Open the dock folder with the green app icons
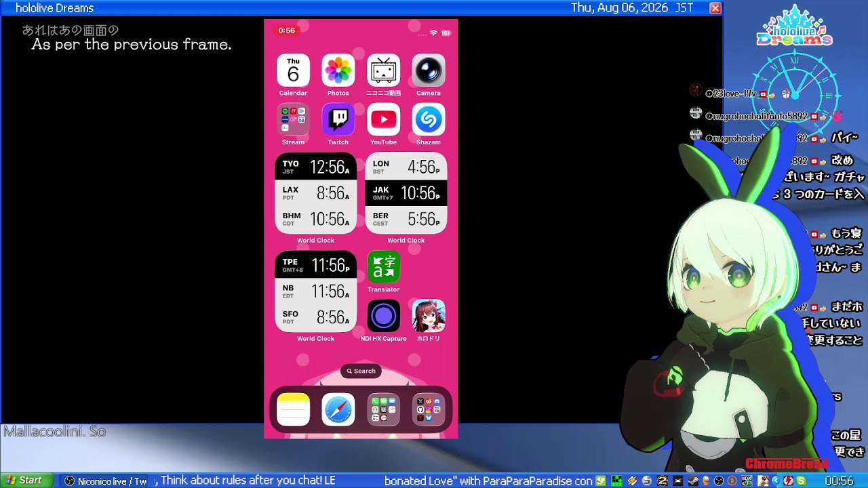Screen dimensions: 868x488 (383, 409)
